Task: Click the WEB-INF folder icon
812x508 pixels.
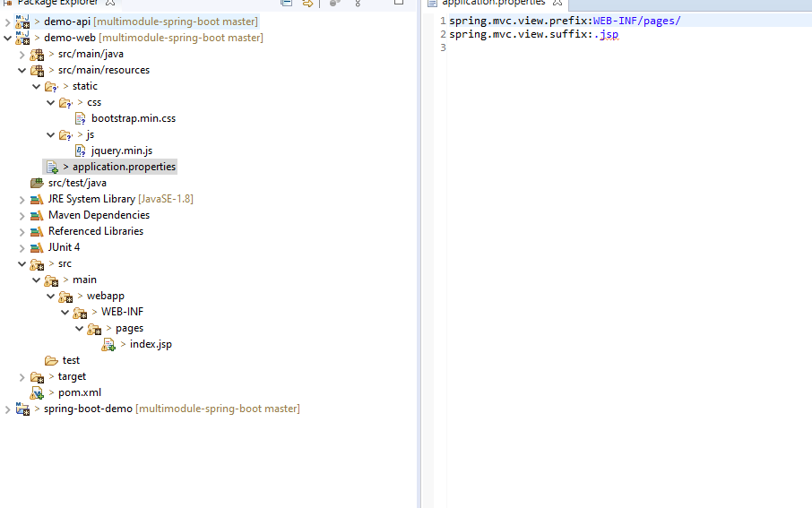Action: tap(80, 313)
